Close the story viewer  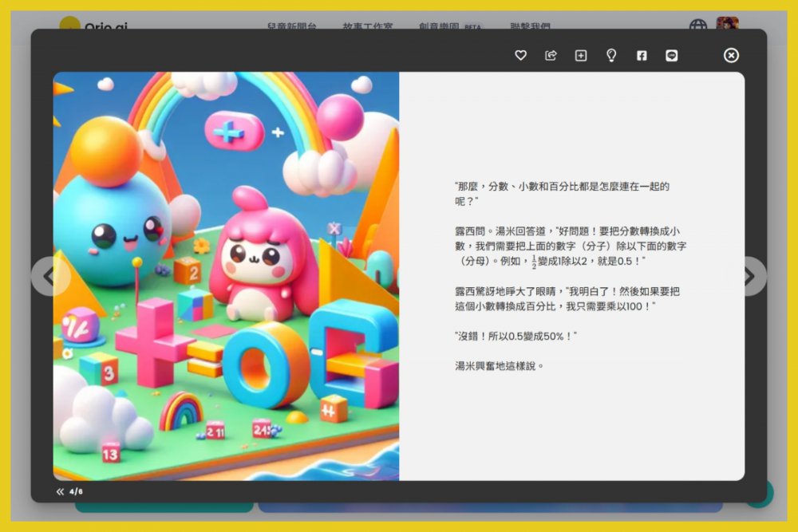pos(731,55)
